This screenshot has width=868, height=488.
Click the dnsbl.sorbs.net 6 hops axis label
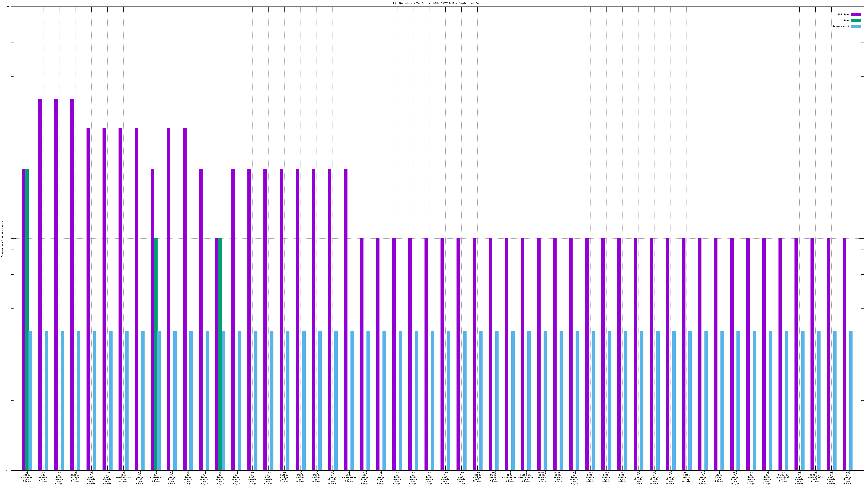(x=75, y=477)
